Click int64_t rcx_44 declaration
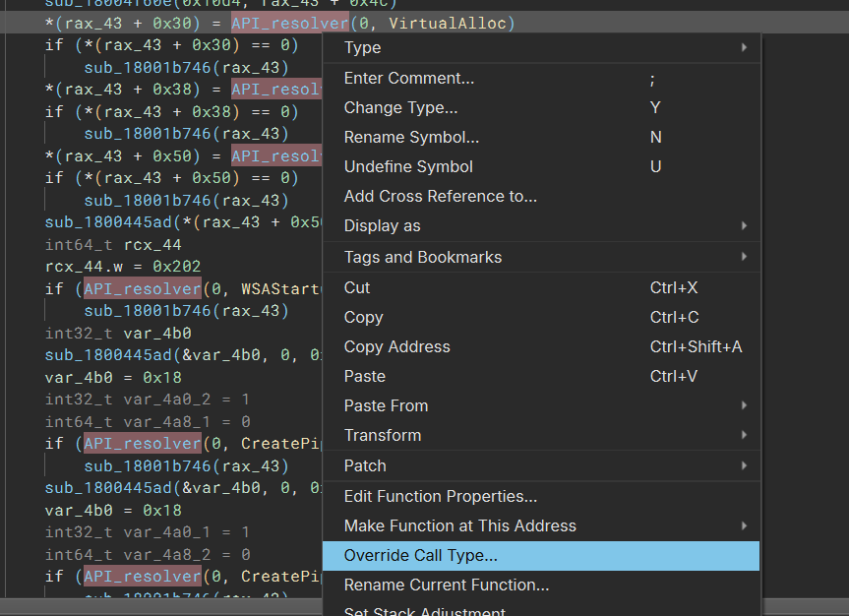 coord(113,245)
